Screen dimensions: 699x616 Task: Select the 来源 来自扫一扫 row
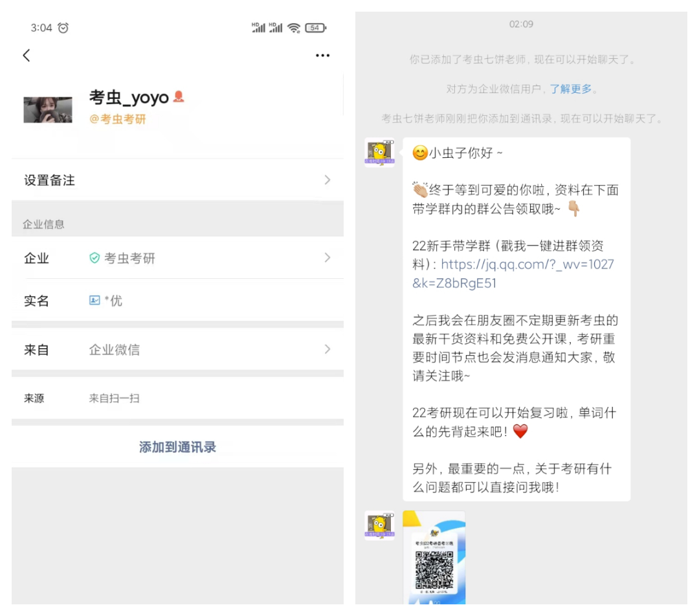pyautogui.click(x=175, y=398)
